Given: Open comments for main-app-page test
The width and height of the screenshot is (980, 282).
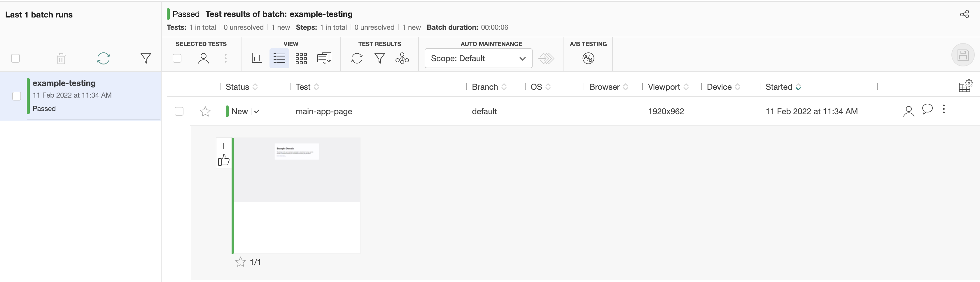Looking at the screenshot, I should click(x=927, y=110).
